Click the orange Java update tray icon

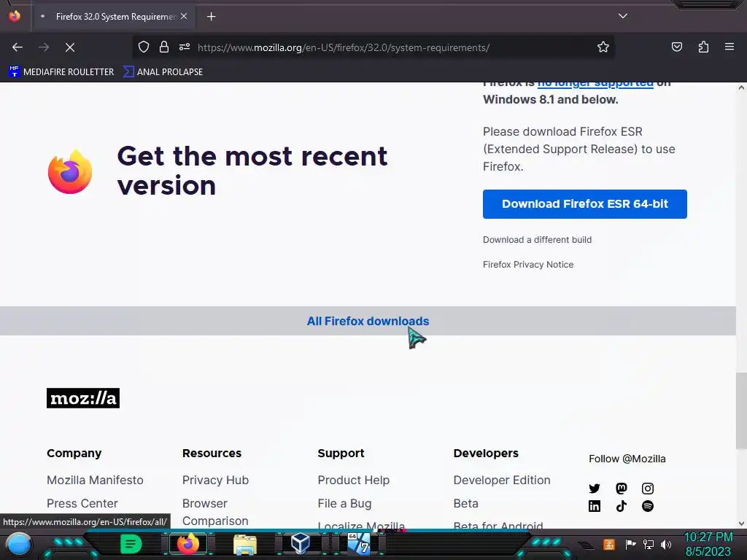click(609, 544)
